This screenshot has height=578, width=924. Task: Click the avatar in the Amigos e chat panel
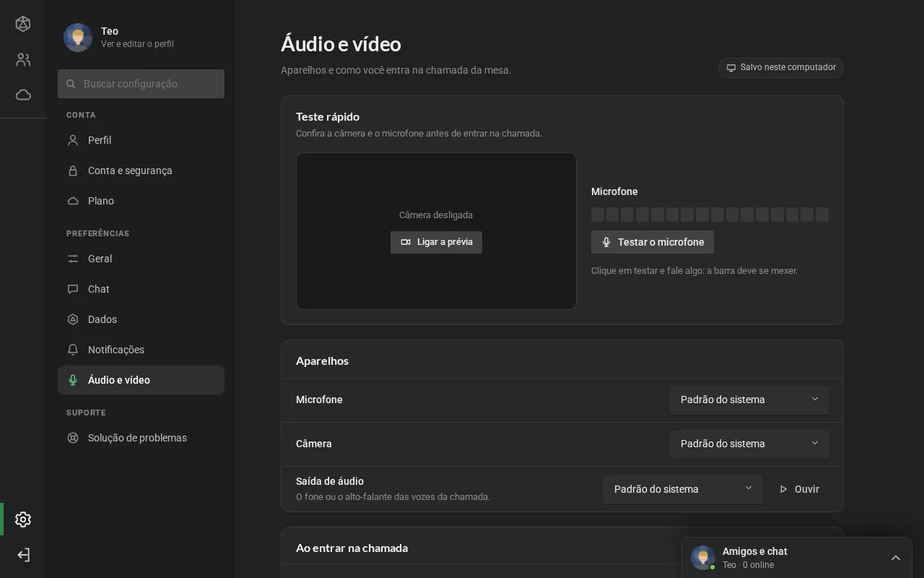click(x=703, y=558)
